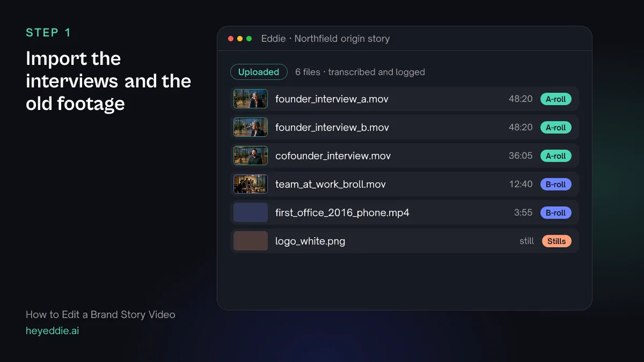The height and width of the screenshot is (362, 644).
Task: Click the green maximize window dot
Action: pos(249,39)
